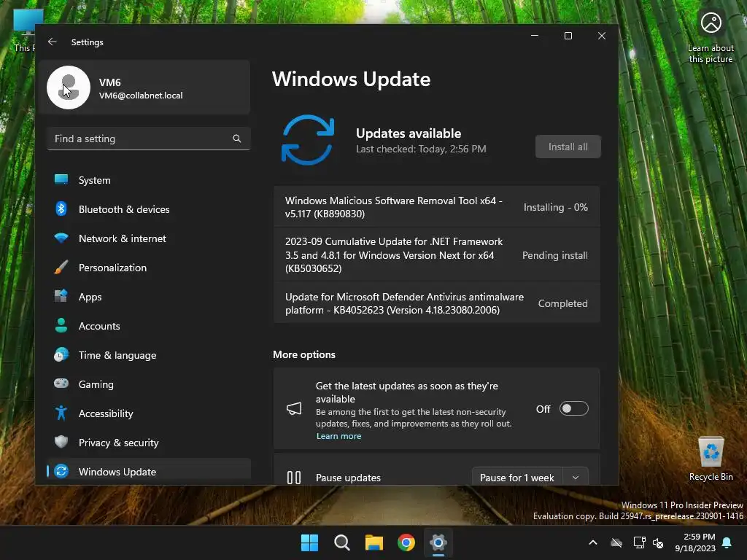Click Learn about this picture desktop icon
The image size is (747, 560).
[x=711, y=38]
